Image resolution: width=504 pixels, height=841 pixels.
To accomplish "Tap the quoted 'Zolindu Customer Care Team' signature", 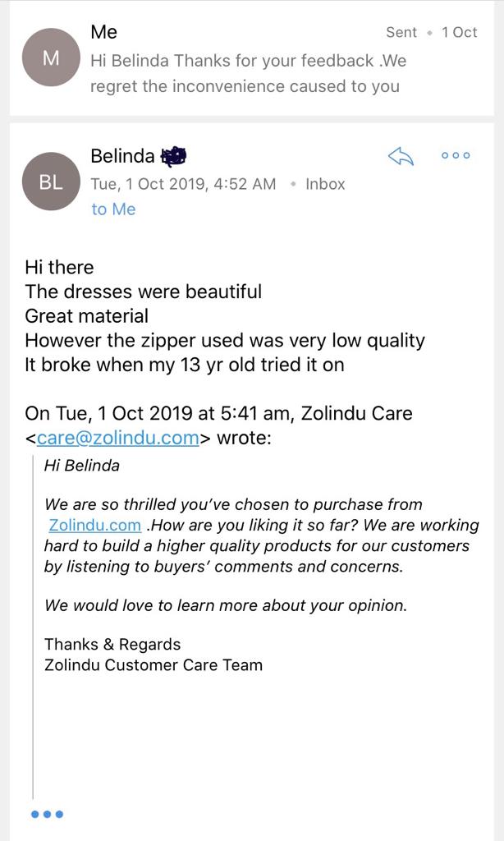I will click(x=153, y=665).
